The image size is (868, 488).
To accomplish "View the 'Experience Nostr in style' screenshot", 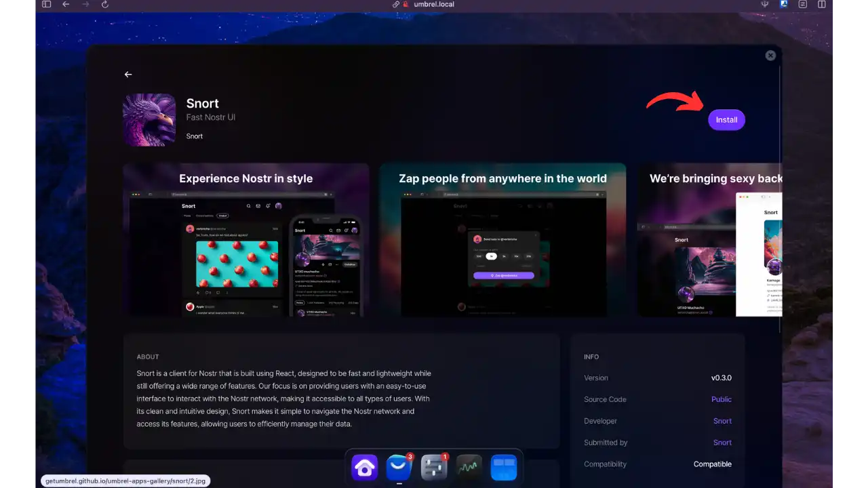I will click(246, 240).
